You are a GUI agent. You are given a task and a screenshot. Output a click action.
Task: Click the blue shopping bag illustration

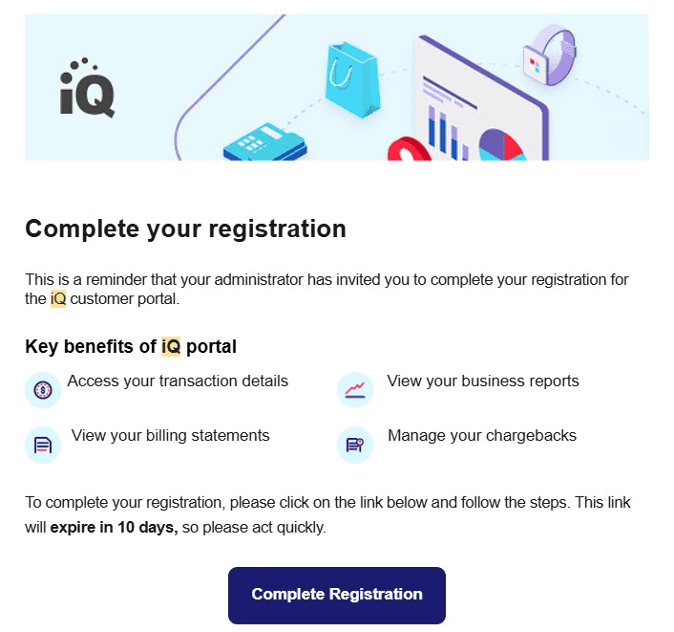(353, 79)
